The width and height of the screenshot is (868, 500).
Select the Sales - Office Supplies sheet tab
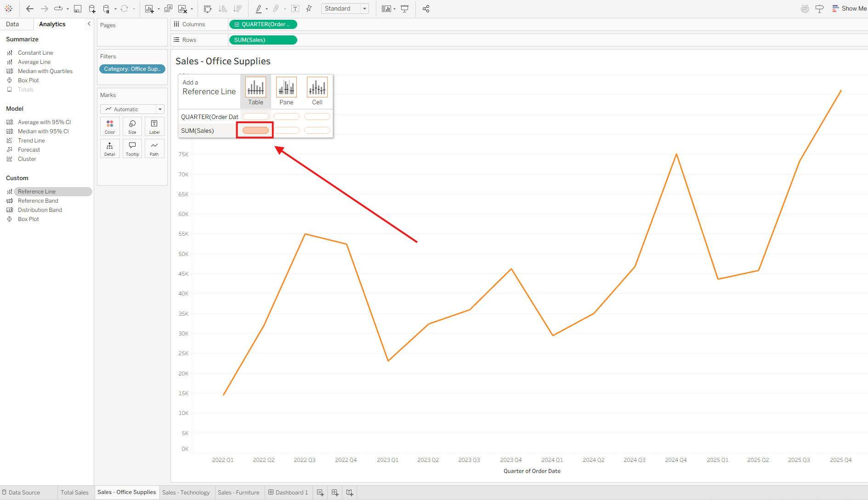(127, 492)
